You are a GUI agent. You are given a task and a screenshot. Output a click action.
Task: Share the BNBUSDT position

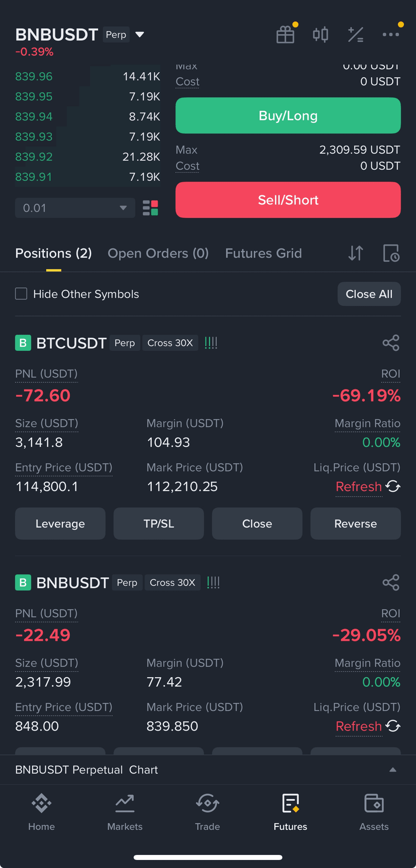pos(391,582)
